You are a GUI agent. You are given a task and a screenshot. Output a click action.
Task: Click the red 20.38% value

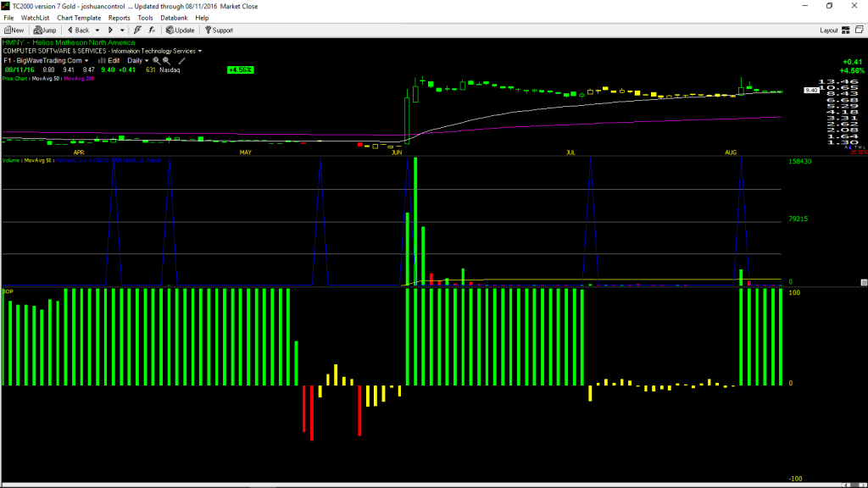[x=859, y=152]
